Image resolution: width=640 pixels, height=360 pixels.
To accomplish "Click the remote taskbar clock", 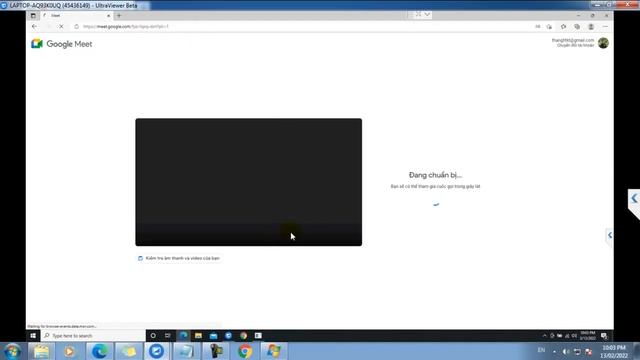I will [588, 336].
